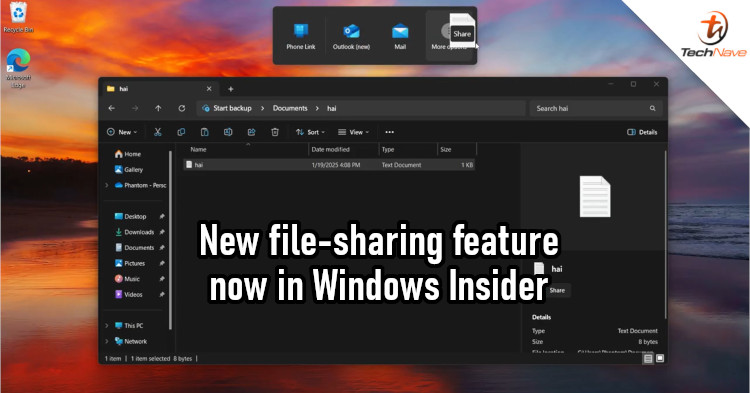Screen dimensions: 750x393
Task: Sort by Type column header
Action: point(408,150)
